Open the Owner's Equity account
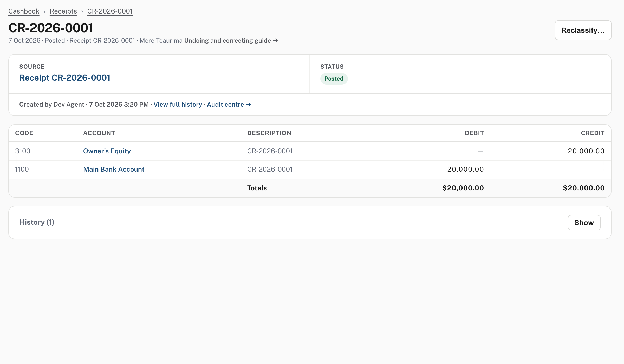Image resolution: width=624 pixels, height=364 pixels. click(x=107, y=151)
